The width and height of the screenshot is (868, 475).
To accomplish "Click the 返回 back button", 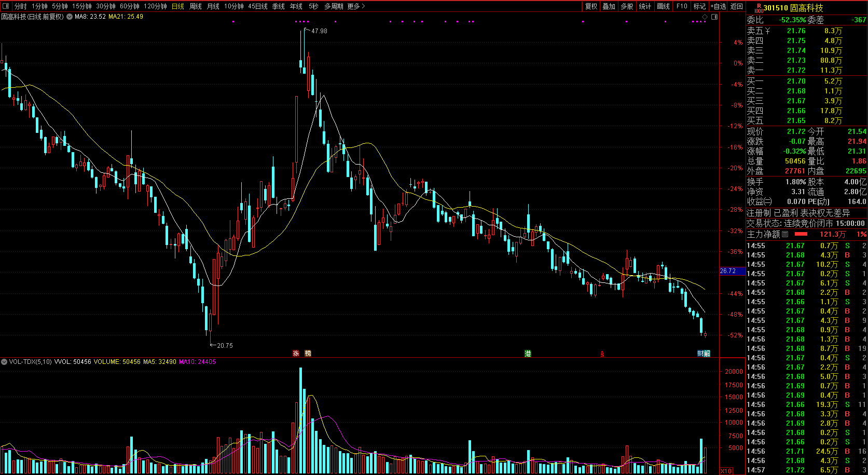I will click(737, 6).
